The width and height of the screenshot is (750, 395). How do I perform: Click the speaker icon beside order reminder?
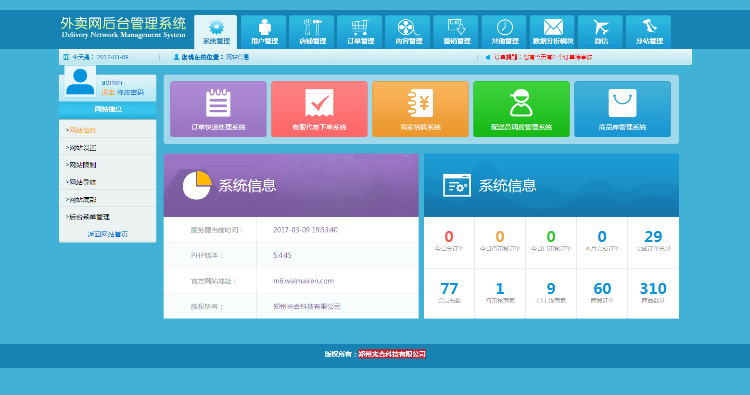coord(488,57)
